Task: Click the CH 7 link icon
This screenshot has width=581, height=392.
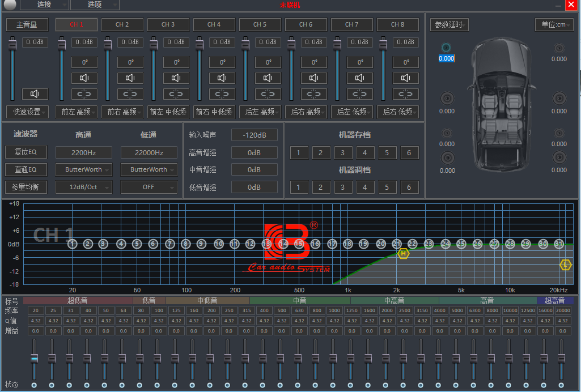Action: (360, 94)
